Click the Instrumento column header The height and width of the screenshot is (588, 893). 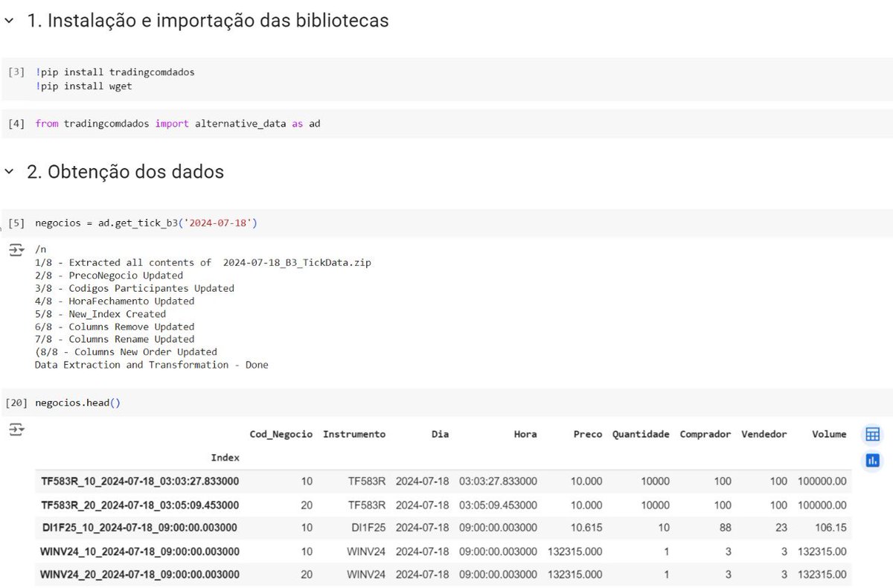(354, 434)
